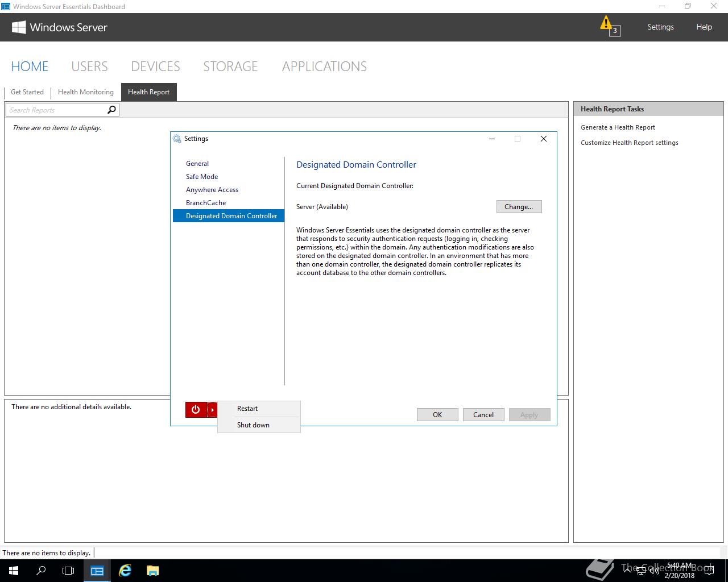Open taskbar search magnifier
The width and height of the screenshot is (728, 582).
pos(41,571)
